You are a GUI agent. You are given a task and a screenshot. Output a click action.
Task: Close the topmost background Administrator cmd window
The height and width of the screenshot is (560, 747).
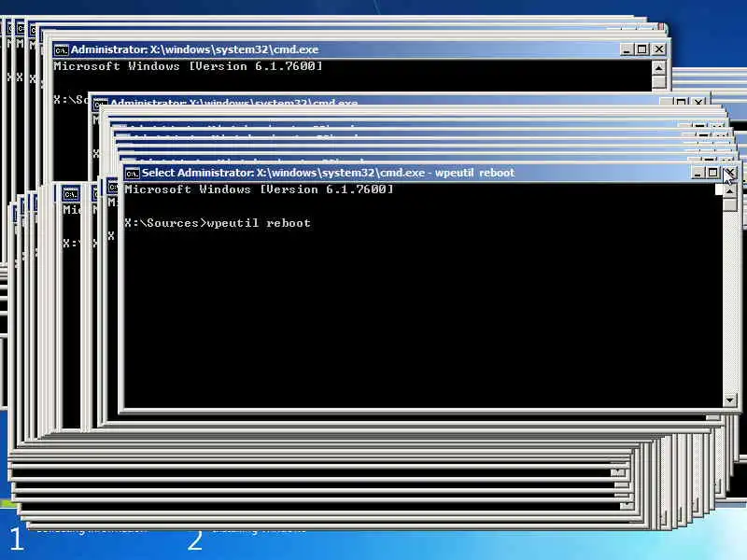pos(658,49)
